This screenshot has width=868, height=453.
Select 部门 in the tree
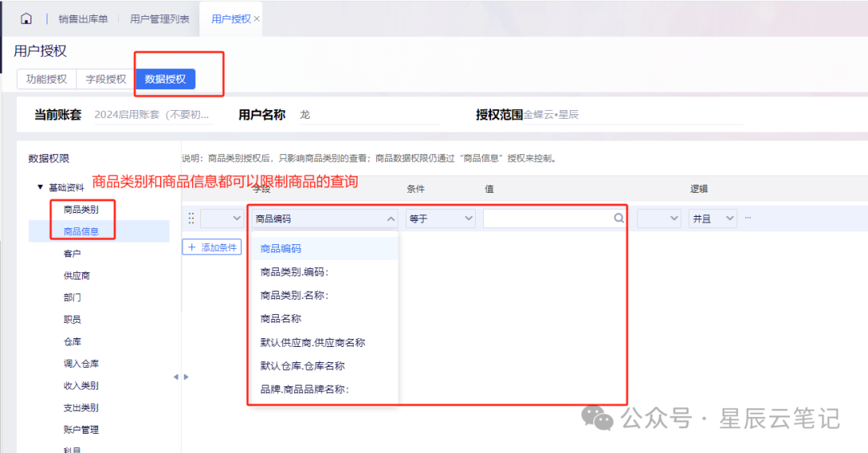coord(72,297)
